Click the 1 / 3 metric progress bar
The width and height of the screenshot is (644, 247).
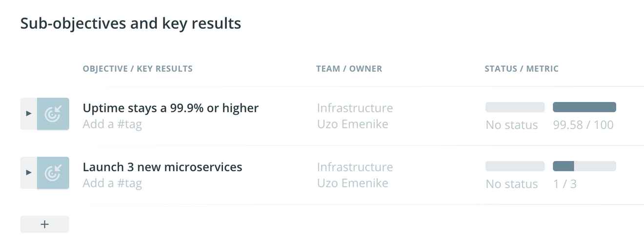coord(584,166)
